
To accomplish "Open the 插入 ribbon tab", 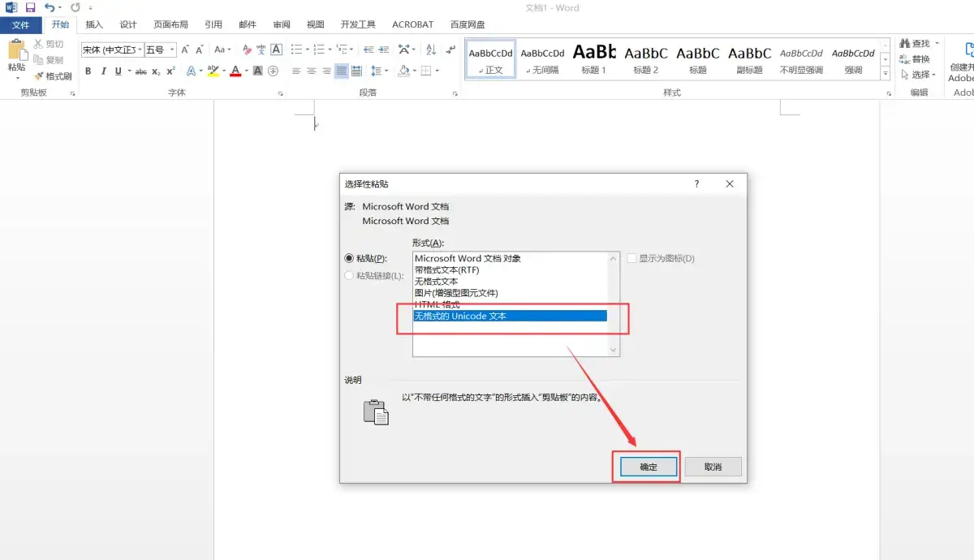I will [94, 25].
